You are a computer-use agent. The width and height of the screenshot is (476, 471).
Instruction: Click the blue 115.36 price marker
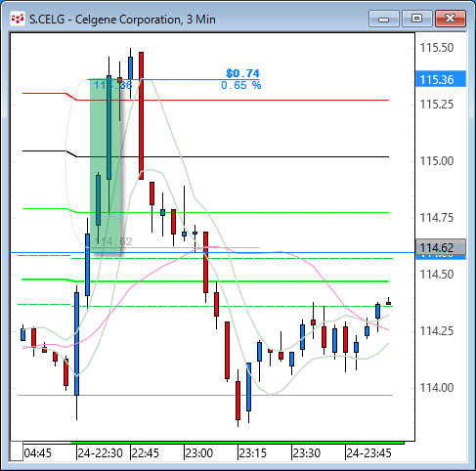[x=441, y=79]
